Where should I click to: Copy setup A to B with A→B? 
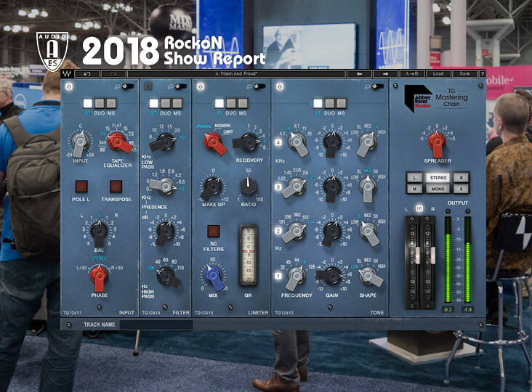pos(411,74)
